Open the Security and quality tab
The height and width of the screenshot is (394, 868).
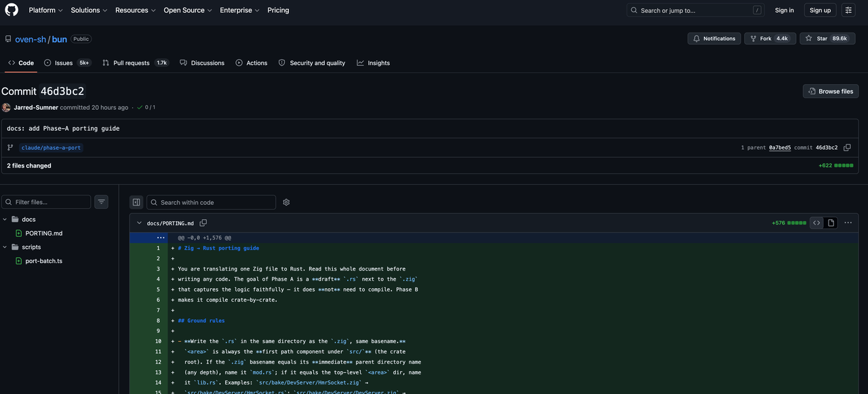(312, 62)
